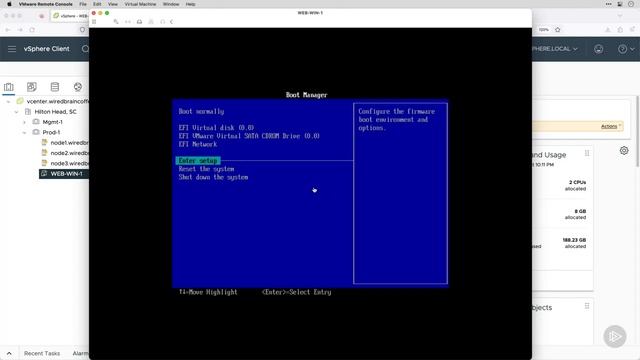Click the bookmark star in the browser toolbar
Viewport: 640px width, 360px height.
558,30
